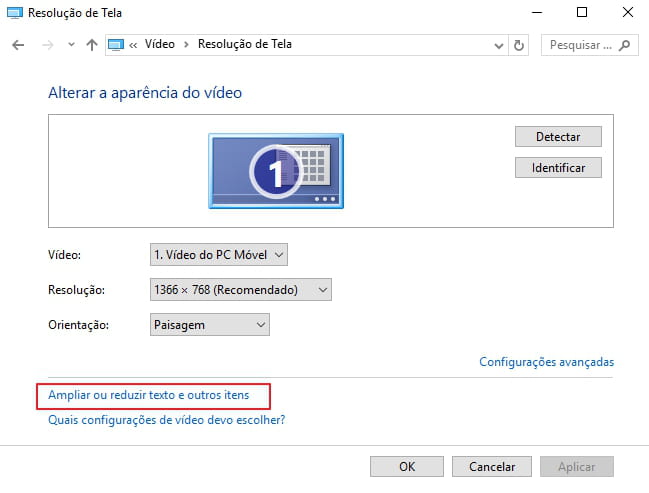Click the Vídeo: field label
Screen dimensions: 649x493
tap(65, 255)
